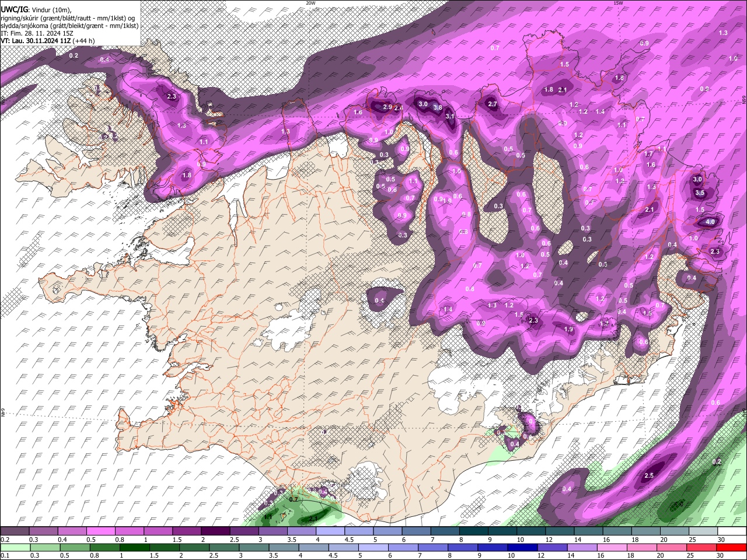This screenshot has height=560, width=747.
Task: Click the 2.5 value in the southeast offshore band
Action: tap(649, 476)
